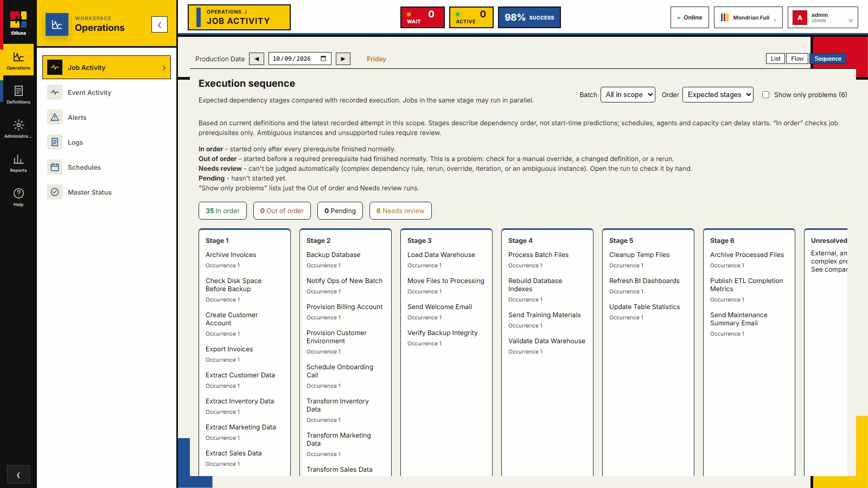Open Cleanup Temp Files job
The width and height of the screenshot is (868, 488).
(x=639, y=255)
